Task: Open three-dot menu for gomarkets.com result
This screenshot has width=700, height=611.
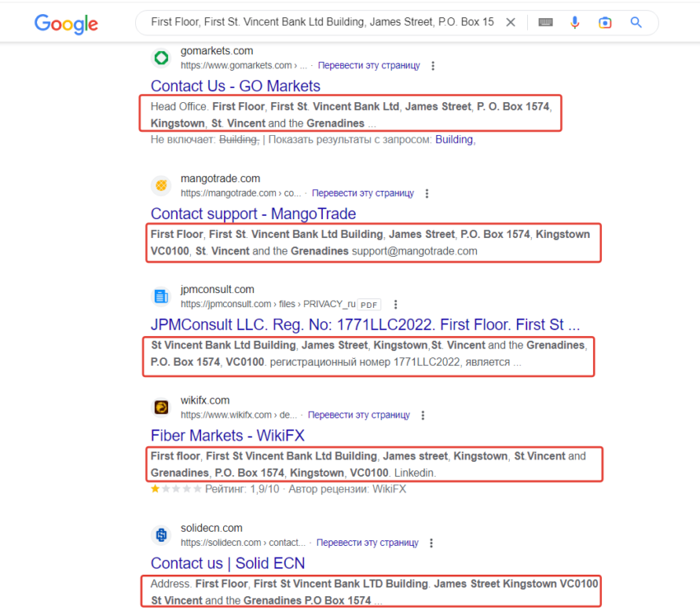Action: (x=434, y=65)
